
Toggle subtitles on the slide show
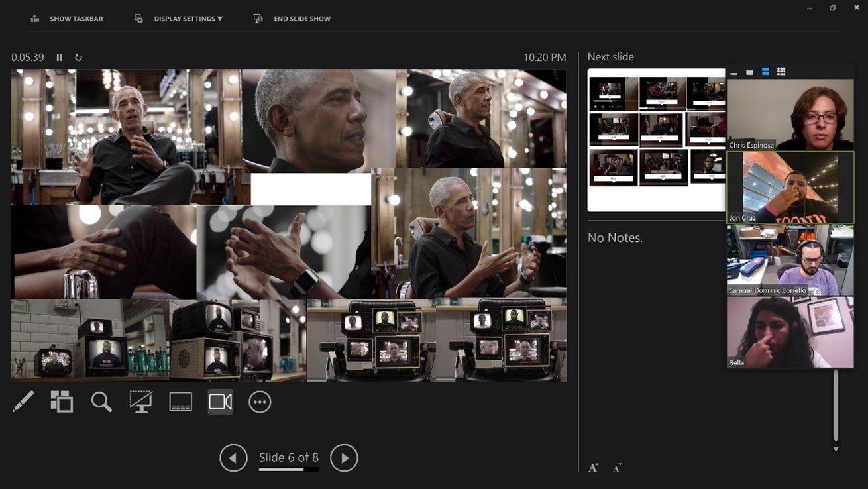(x=180, y=402)
